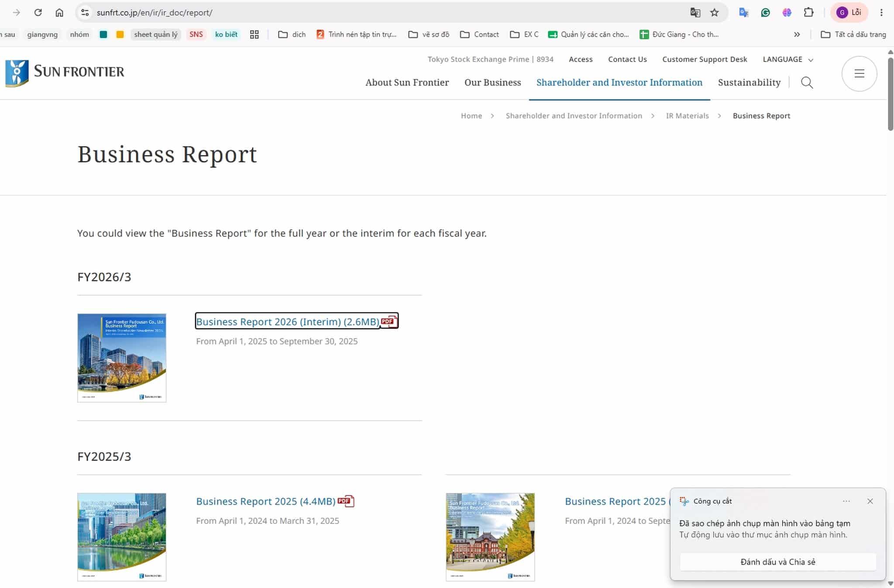The height and width of the screenshot is (588, 894).
Task: Click PDF icon beside Business Report 2026 Interim
Action: (x=389, y=321)
